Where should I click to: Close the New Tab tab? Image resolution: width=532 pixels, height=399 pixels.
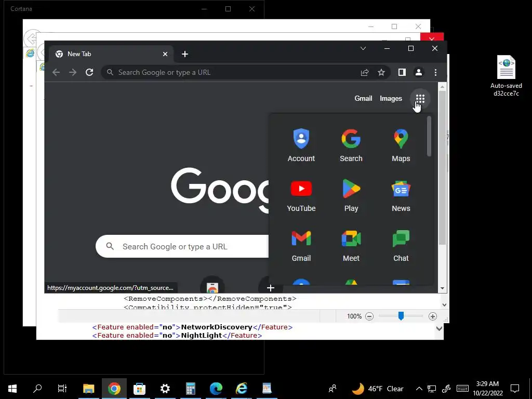[x=165, y=54]
